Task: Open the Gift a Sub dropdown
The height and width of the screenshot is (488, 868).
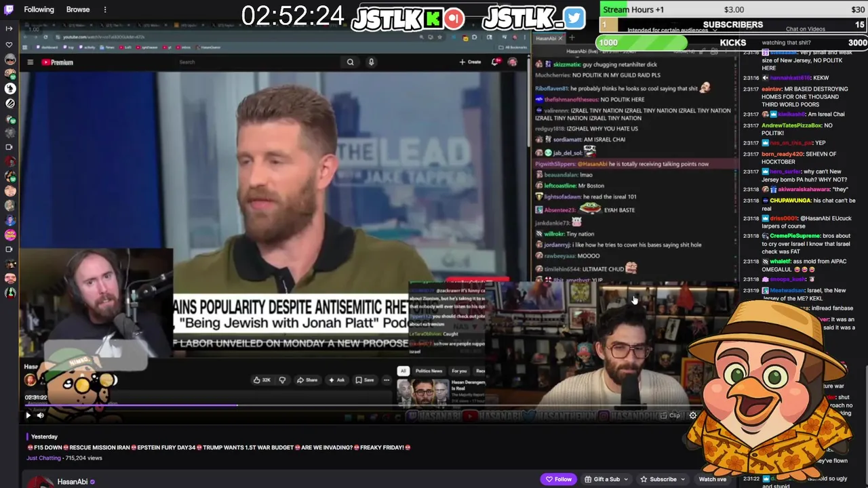Action: [x=606, y=479]
